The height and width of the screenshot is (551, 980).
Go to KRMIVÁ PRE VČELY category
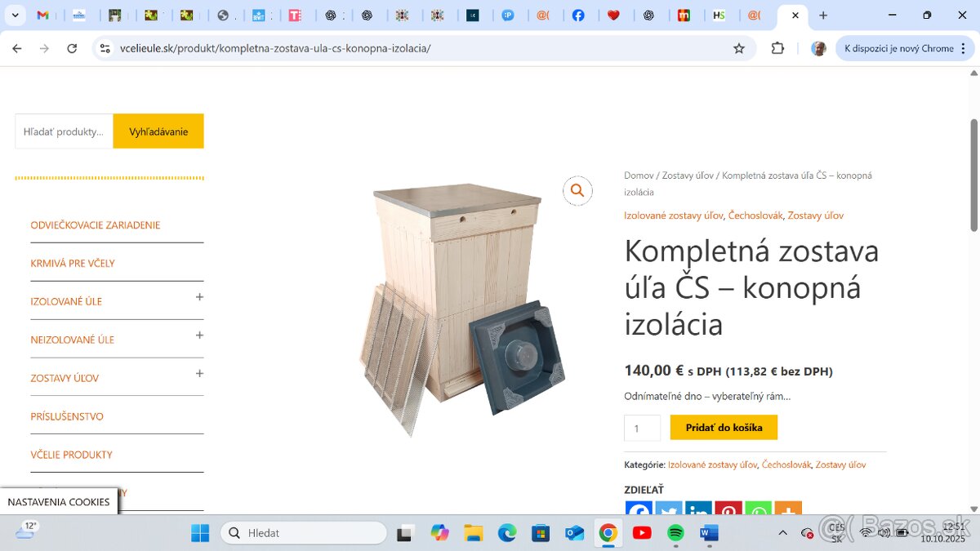point(73,263)
